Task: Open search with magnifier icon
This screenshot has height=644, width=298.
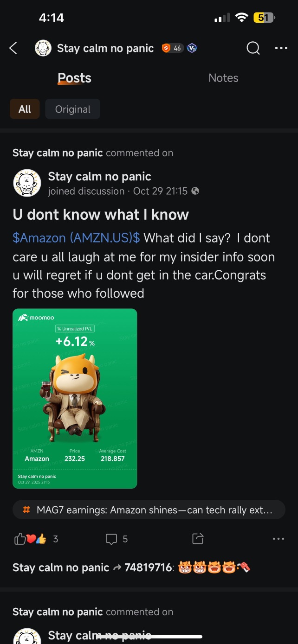Action: coord(253,48)
